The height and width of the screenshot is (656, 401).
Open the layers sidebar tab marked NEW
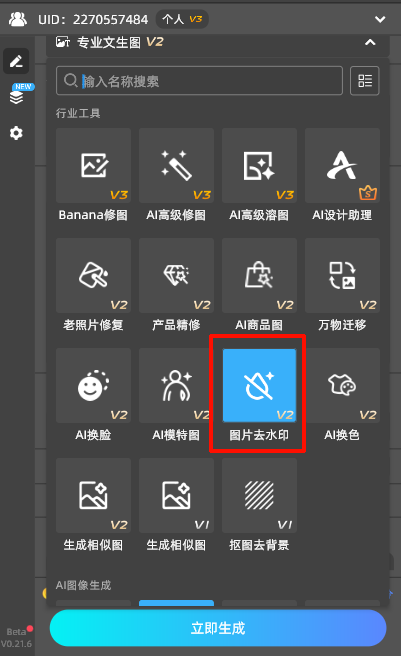(x=16, y=97)
